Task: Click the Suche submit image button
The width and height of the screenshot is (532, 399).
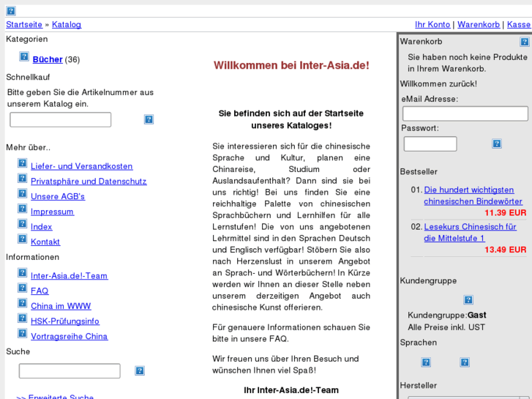Action: [140, 370]
